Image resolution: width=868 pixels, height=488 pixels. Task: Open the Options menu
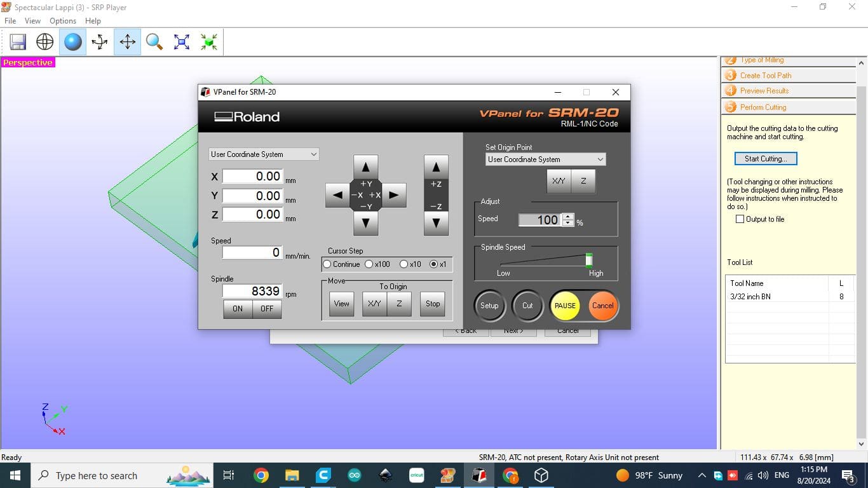[63, 21]
